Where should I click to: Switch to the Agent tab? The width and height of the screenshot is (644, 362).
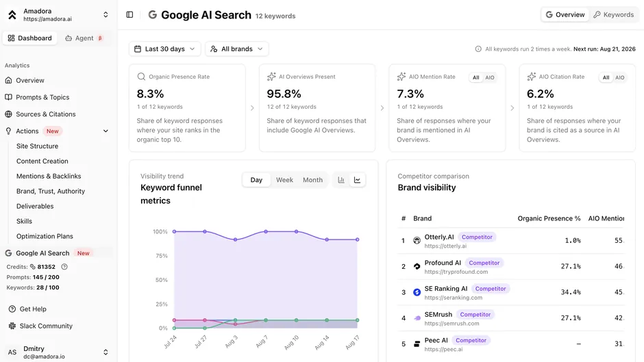point(84,38)
